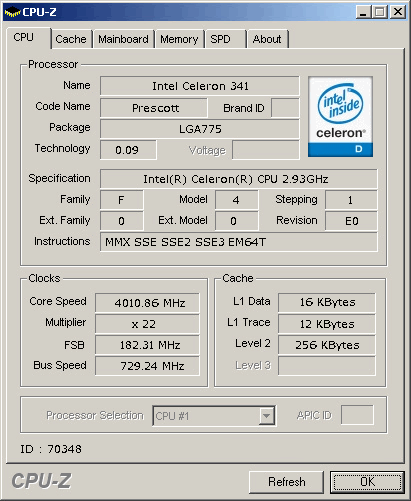Expand the Processor Selection dropdown arrow

(266, 416)
